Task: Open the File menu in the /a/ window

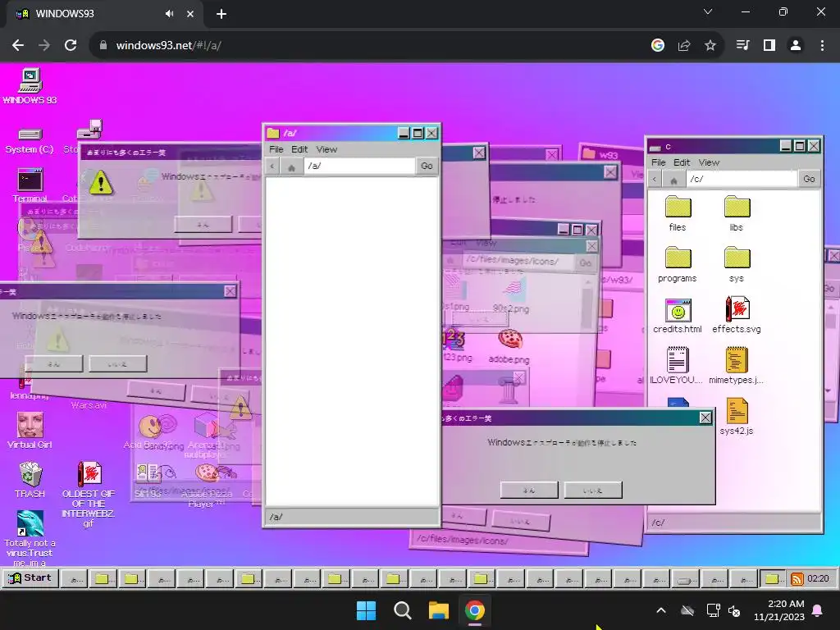Action: coord(276,149)
